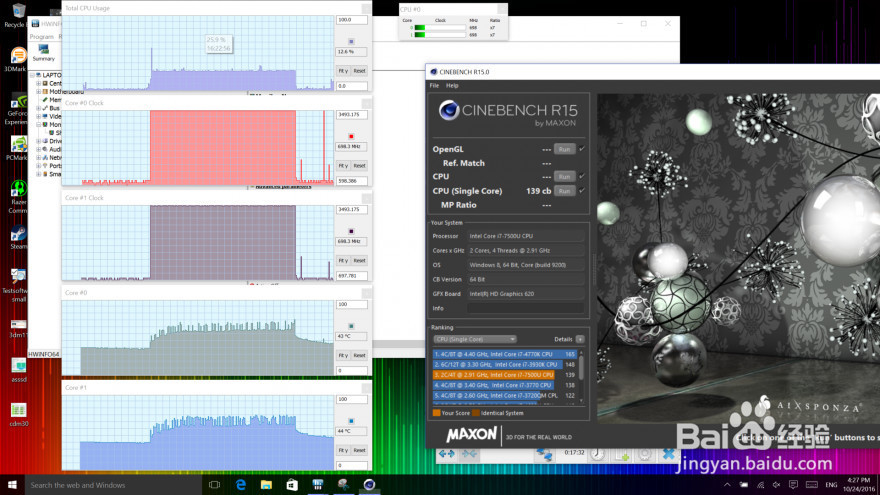Click Run button for CPU test
880x495 pixels.
pos(564,176)
